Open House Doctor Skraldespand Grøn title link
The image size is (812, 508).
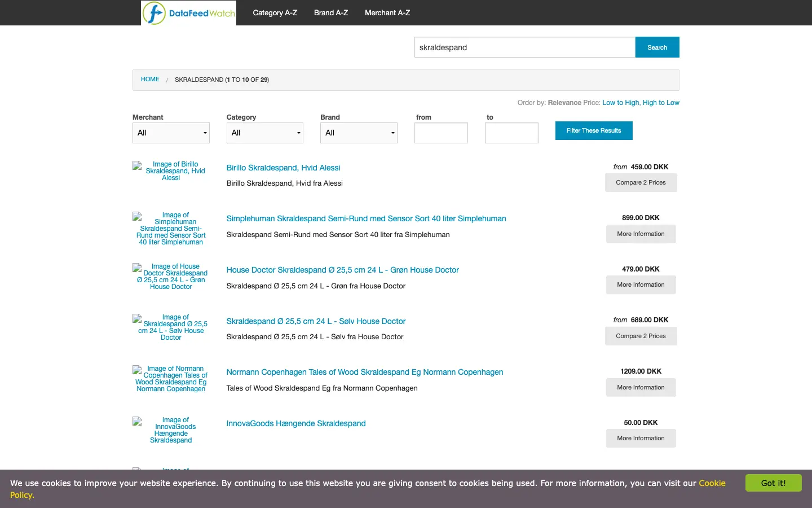343,270
